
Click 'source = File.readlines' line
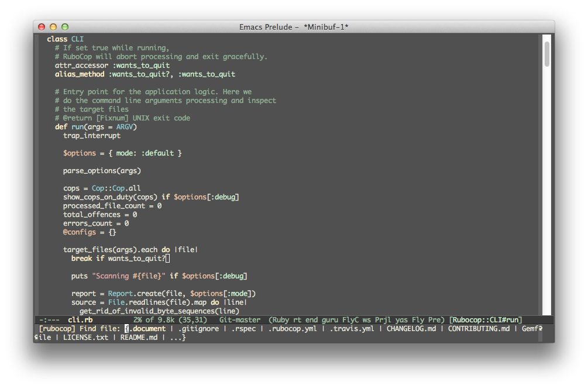click(159, 302)
